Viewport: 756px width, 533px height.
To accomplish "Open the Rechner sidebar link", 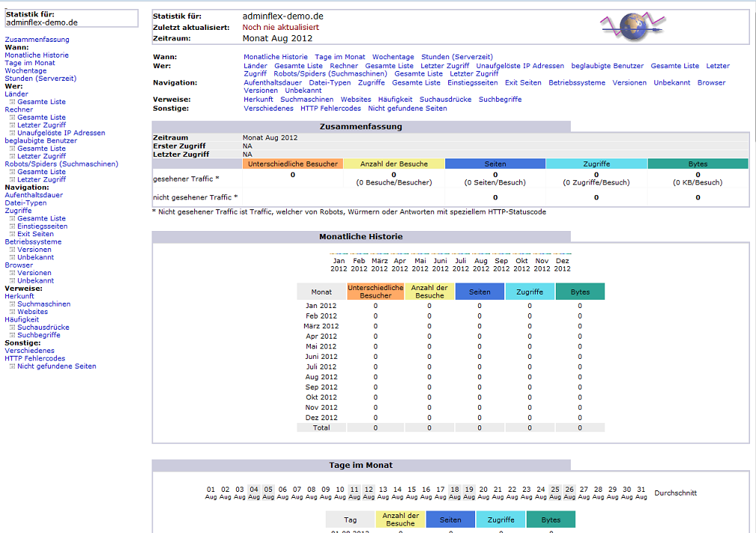I will pyautogui.click(x=19, y=109).
